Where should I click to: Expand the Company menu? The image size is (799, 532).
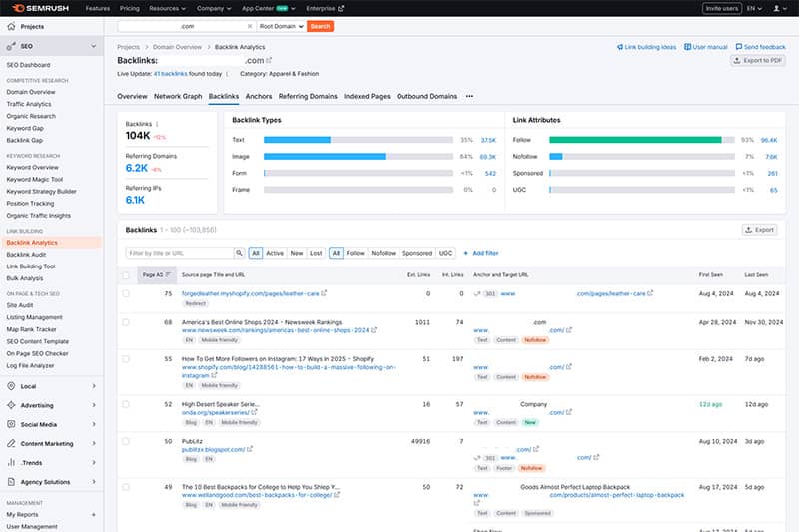[214, 8]
